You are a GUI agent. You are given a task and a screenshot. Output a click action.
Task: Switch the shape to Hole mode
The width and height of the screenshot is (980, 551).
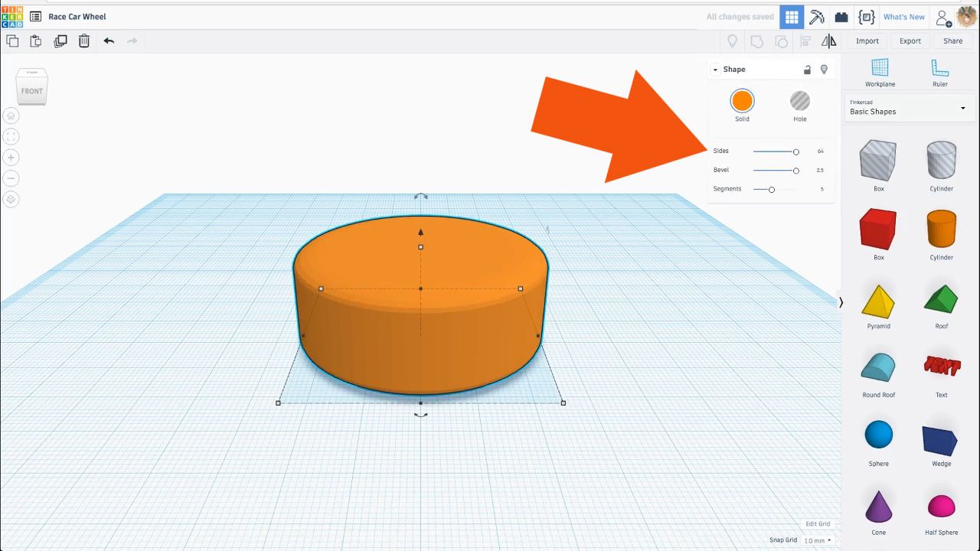click(799, 99)
